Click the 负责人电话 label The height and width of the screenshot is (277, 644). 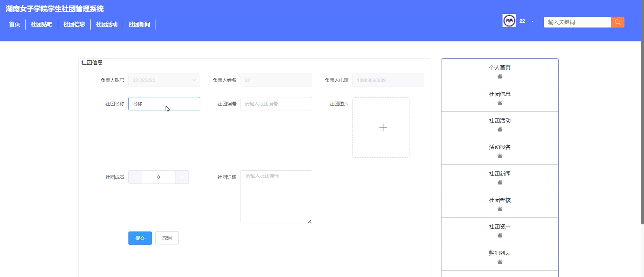point(337,80)
